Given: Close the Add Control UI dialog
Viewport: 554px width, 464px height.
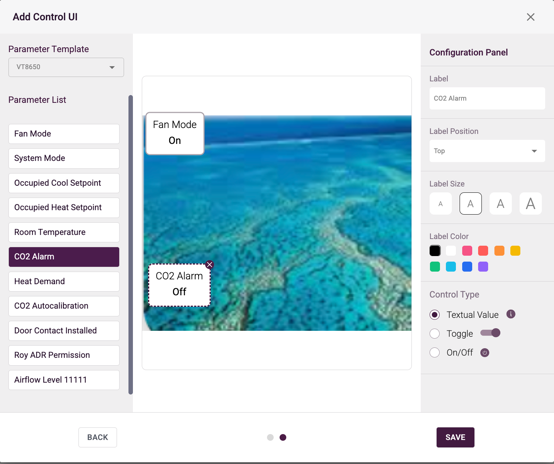Looking at the screenshot, I should 530,17.
